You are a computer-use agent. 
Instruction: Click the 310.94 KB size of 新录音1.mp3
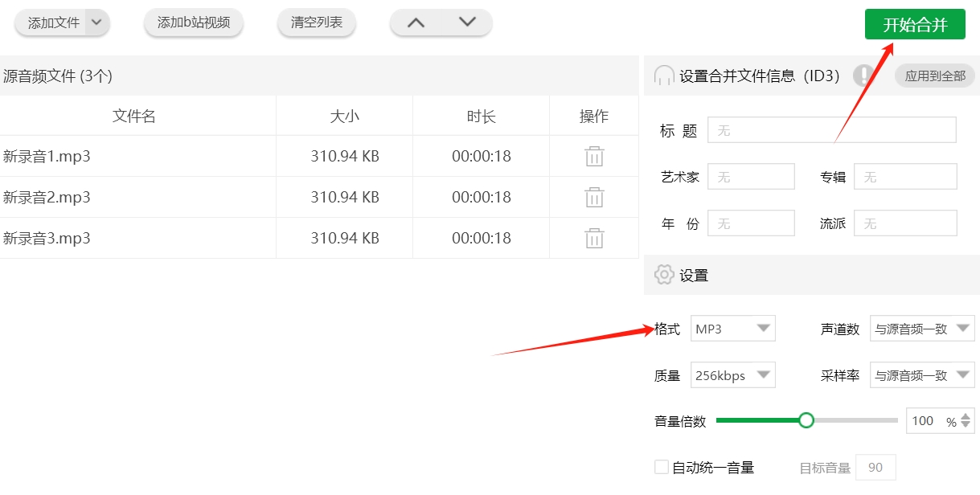pos(345,156)
